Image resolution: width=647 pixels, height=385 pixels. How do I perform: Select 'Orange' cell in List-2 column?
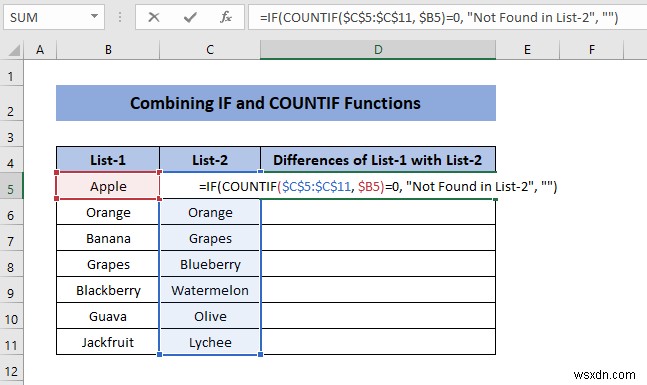tap(210, 212)
